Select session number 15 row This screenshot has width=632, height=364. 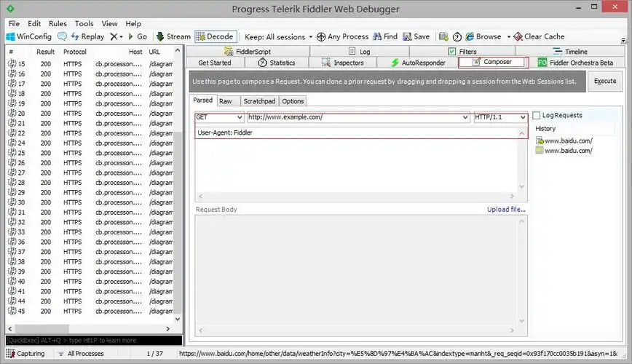(x=90, y=63)
